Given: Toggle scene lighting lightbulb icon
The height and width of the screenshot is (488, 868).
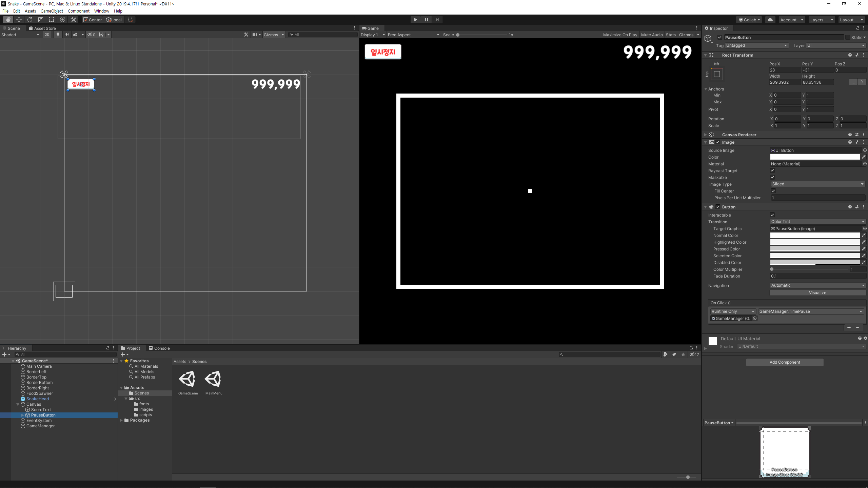Looking at the screenshot, I should coord(58,35).
